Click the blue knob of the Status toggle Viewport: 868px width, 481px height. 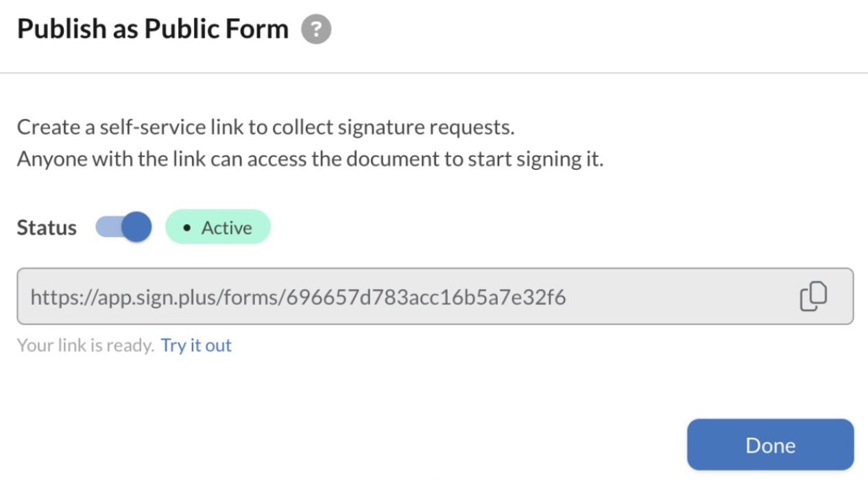click(138, 227)
